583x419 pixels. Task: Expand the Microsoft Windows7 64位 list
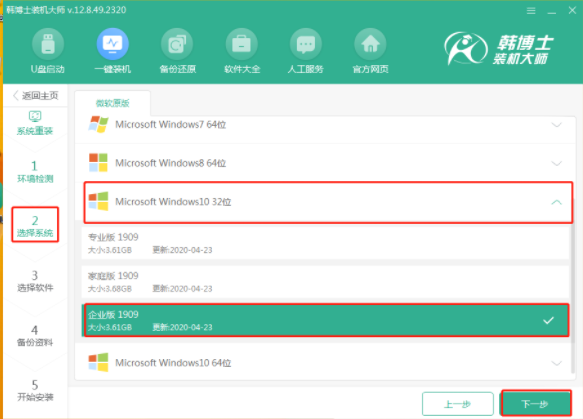325,125
